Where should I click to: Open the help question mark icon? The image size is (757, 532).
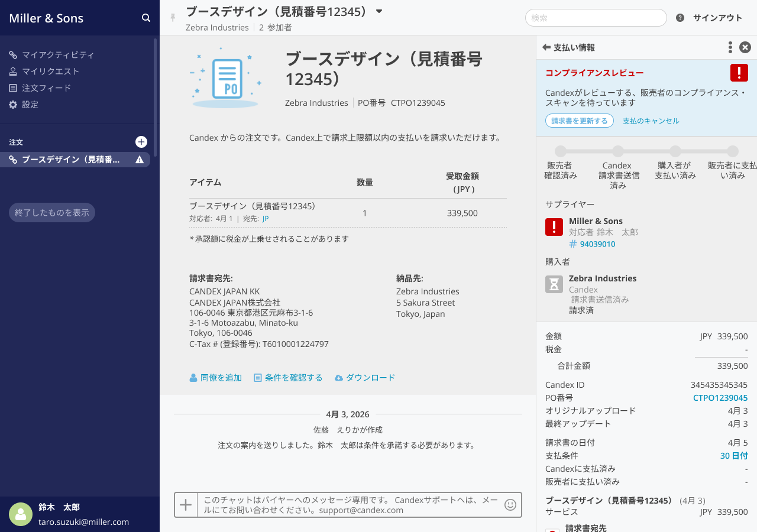tap(680, 18)
